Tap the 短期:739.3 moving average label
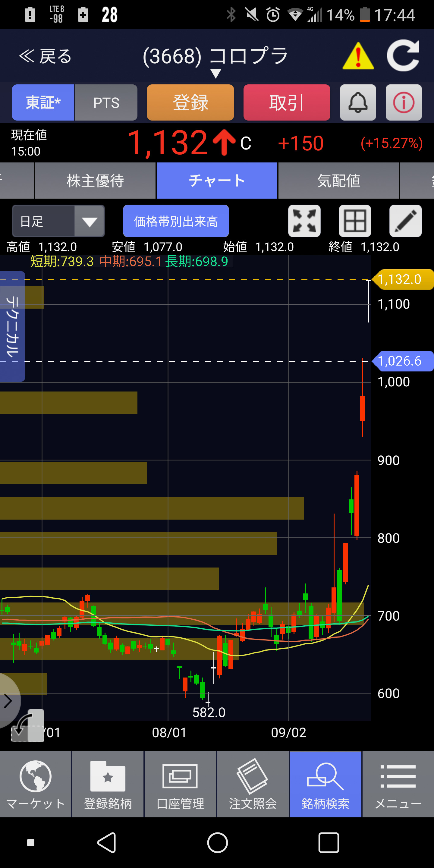Image resolution: width=434 pixels, height=868 pixels. click(x=62, y=262)
